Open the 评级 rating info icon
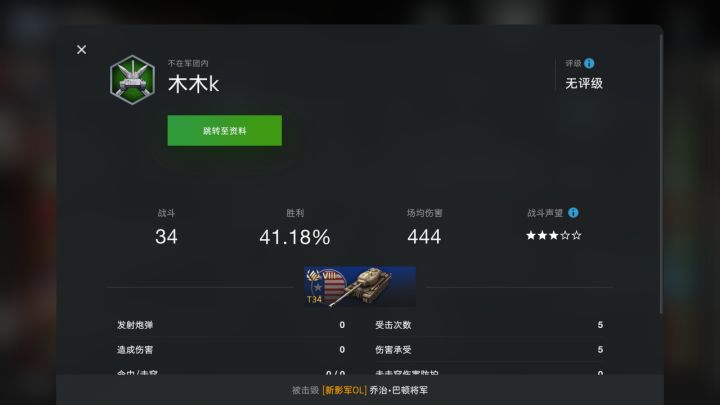Image resolution: width=720 pixels, height=405 pixels. (589, 63)
